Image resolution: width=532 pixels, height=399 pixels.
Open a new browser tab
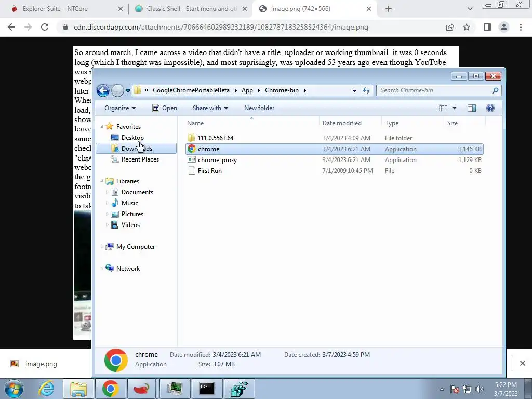389,9
